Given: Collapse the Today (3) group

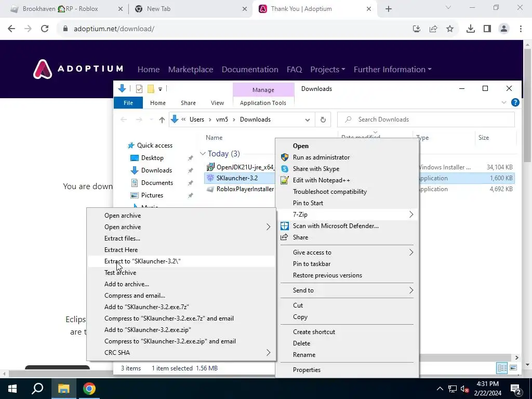Looking at the screenshot, I should click(x=203, y=154).
